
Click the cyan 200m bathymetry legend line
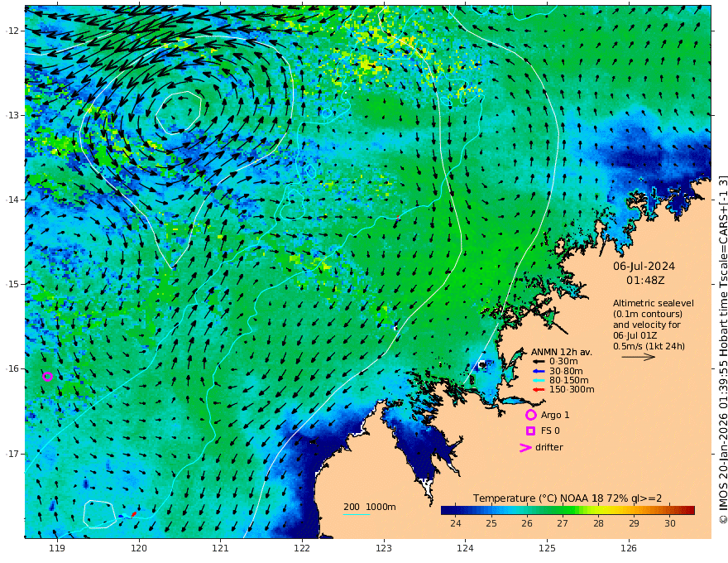click(357, 514)
